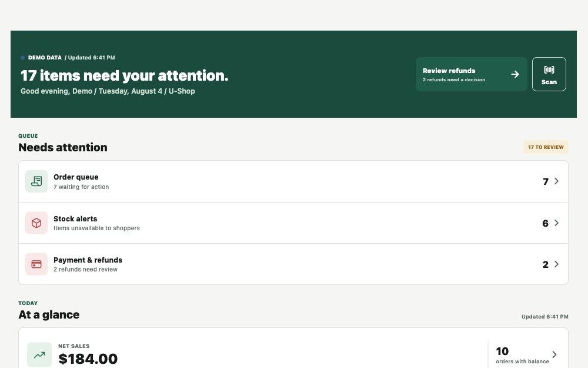Select the Order queue title

76,177
